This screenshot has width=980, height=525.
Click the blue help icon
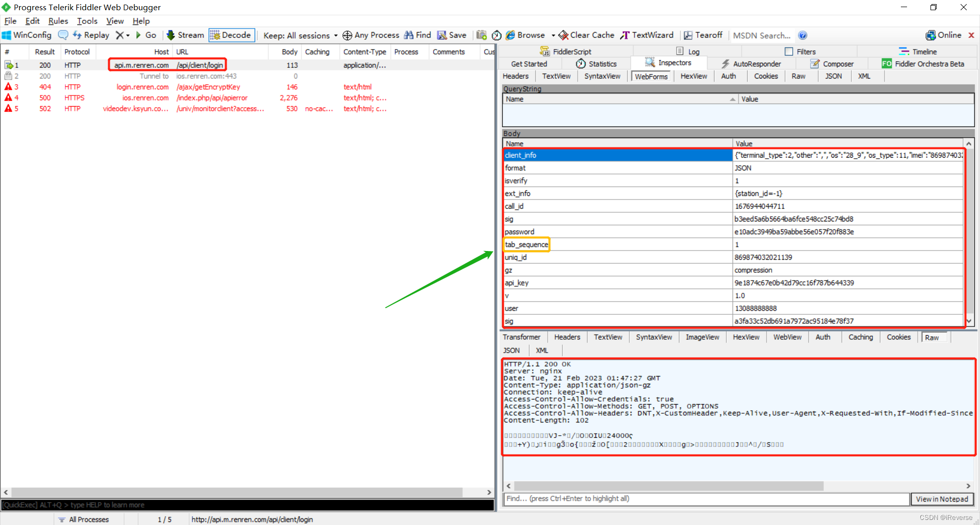[x=802, y=35]
